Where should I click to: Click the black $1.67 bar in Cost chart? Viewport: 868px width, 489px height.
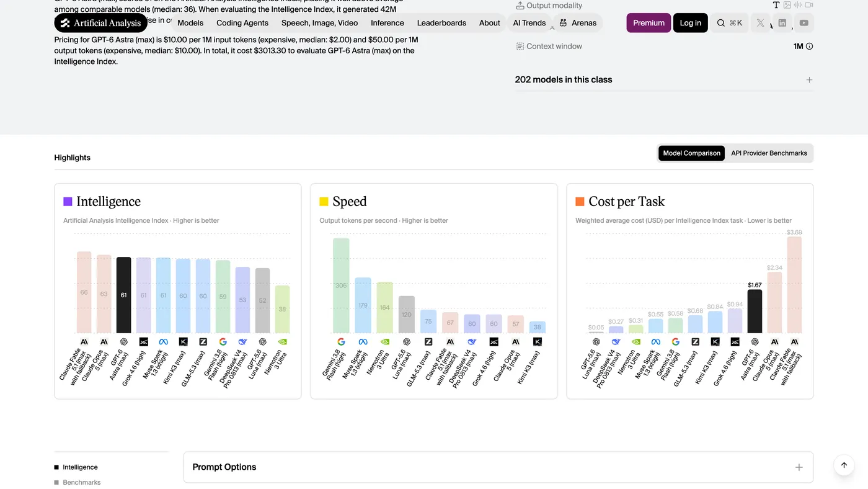755,312
